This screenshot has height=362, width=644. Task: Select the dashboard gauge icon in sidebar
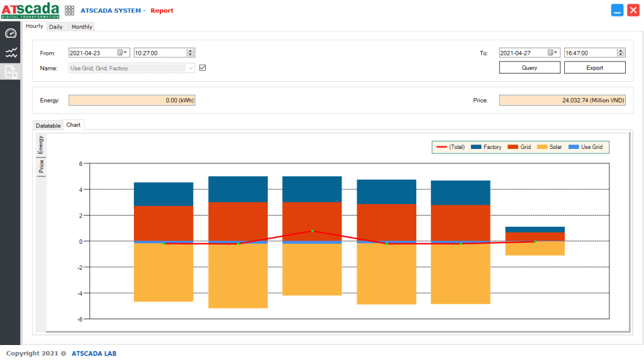click(10, 33)
